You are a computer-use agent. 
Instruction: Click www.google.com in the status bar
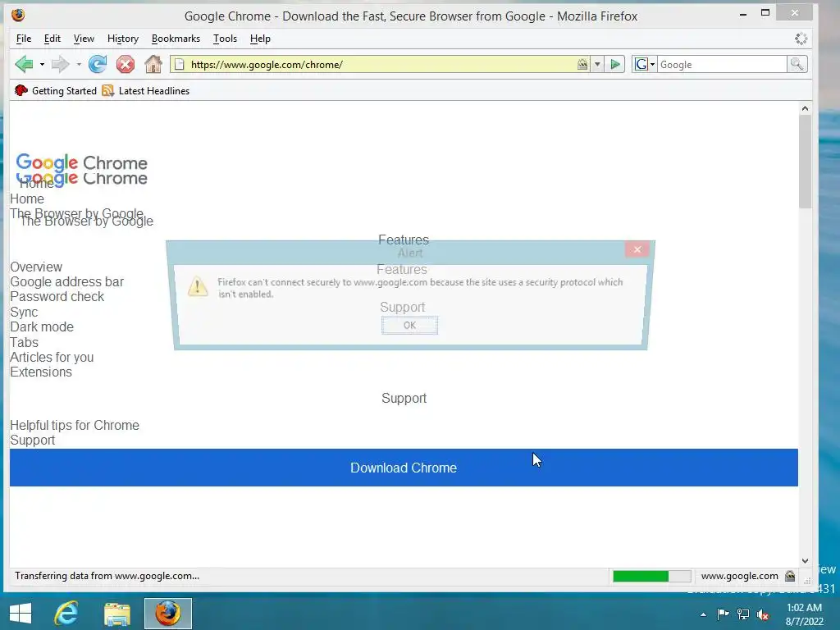(739, 576)
